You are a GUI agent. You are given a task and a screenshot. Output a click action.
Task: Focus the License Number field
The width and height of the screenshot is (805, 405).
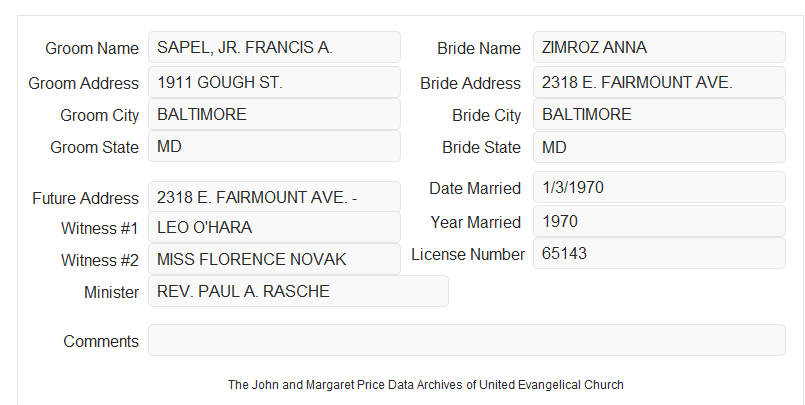659,253
